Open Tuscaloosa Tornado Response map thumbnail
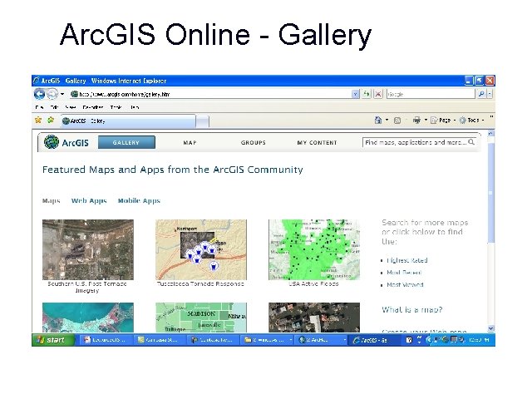This screenshot has width=532, height=399. (201, 249)
